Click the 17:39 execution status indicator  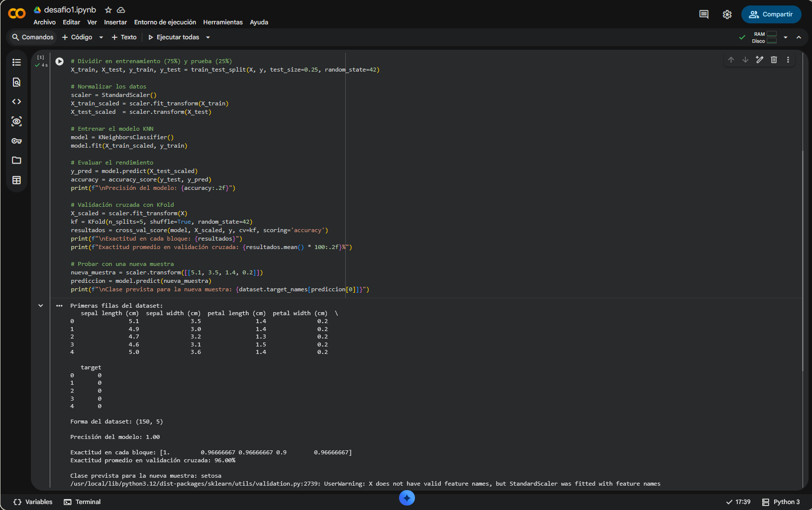click(x=738, y=502)
